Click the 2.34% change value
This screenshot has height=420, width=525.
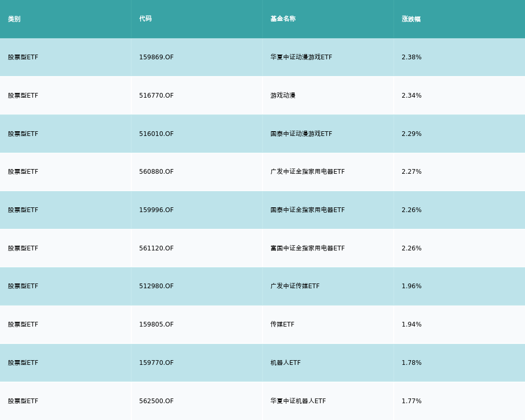[412, 96]
